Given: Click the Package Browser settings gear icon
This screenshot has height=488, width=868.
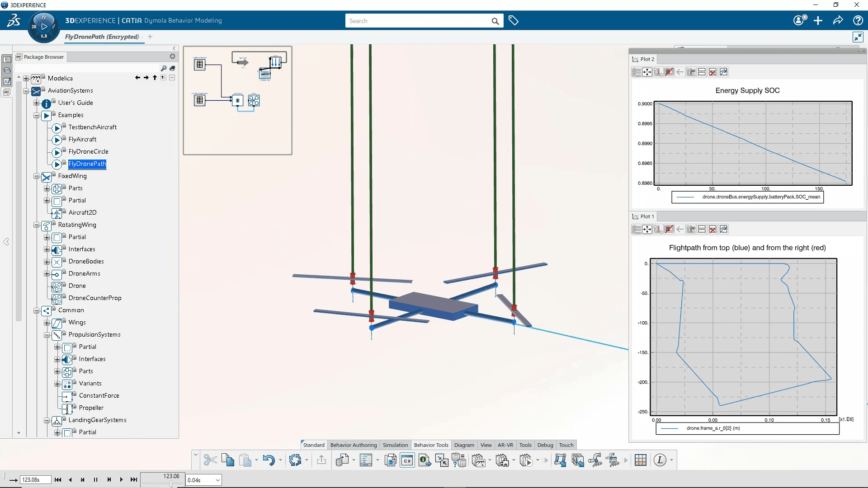Looking at the screenshot, I should click(x=173, y=56).
